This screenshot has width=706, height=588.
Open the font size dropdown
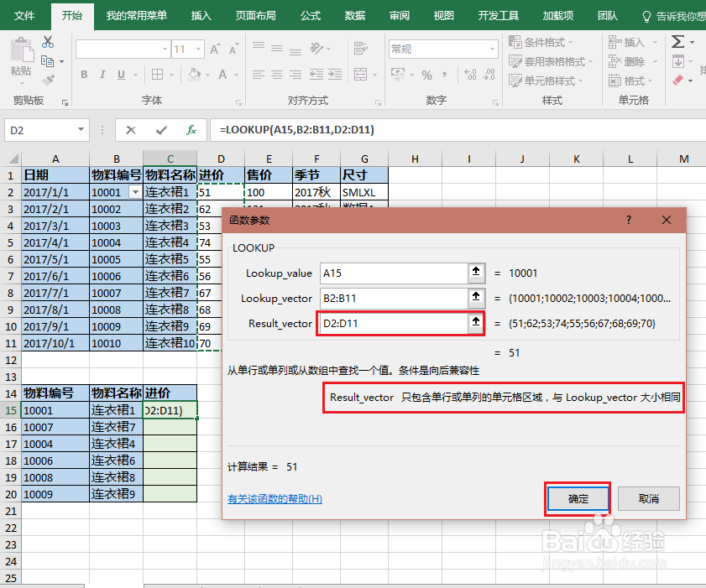pos(197,48)
